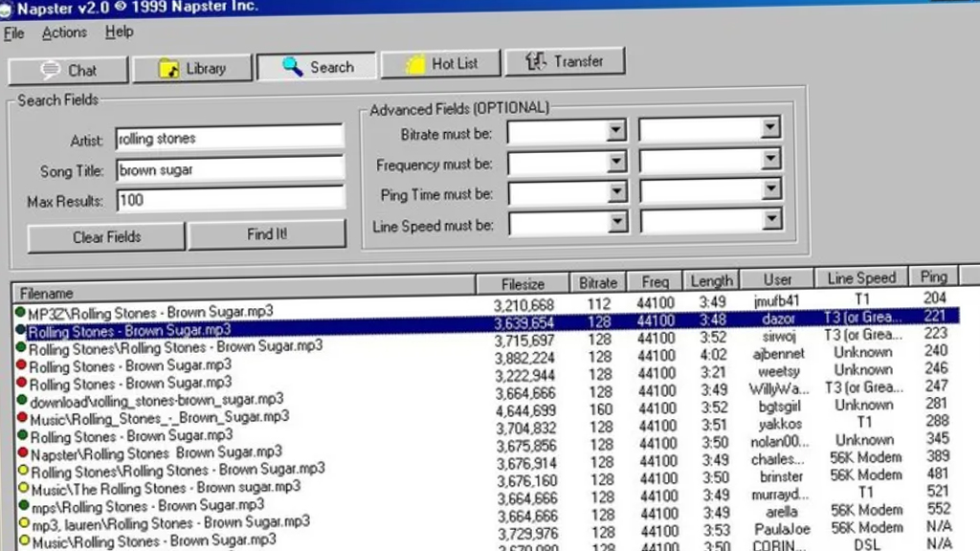Click the Artist field containing rolling stones
This screenshot has width=980, height=551.
click(x=230, y=138)
